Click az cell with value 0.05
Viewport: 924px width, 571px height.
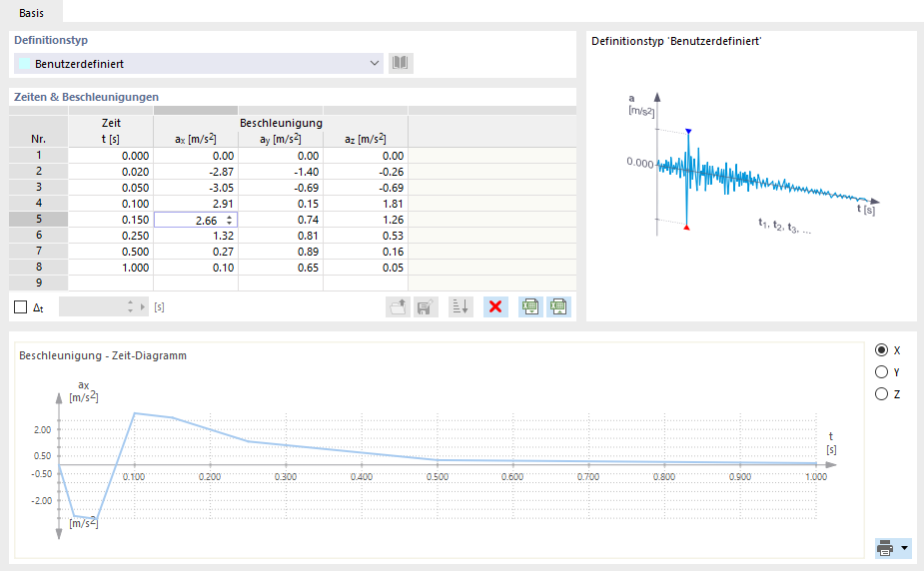coord(366,267)
